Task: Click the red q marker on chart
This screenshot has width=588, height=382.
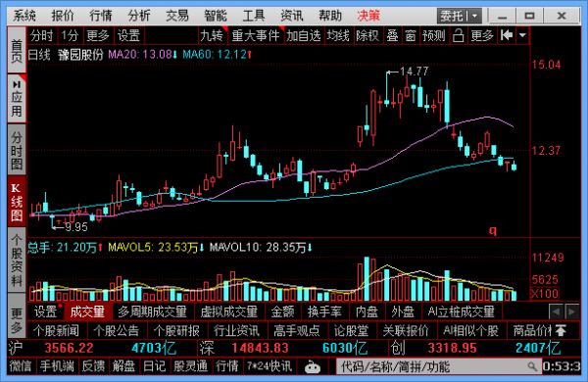Action: [493, 230]
